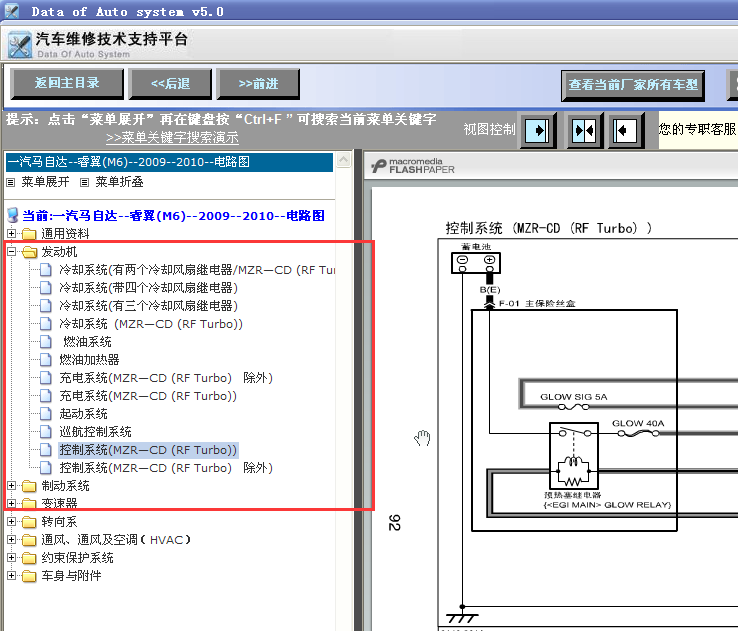738x631 pixels.
Task: Open 冷却系统 (MZR-CD (RF Turbo)) document
Action: [x=151, y=324]
